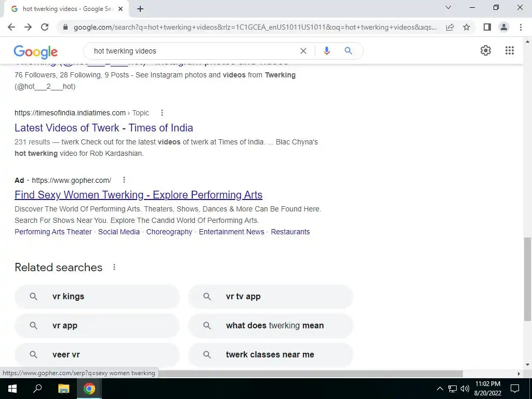Open Google settings gear
This screenshot has height=399, width=532.
(x=486, y=50)
